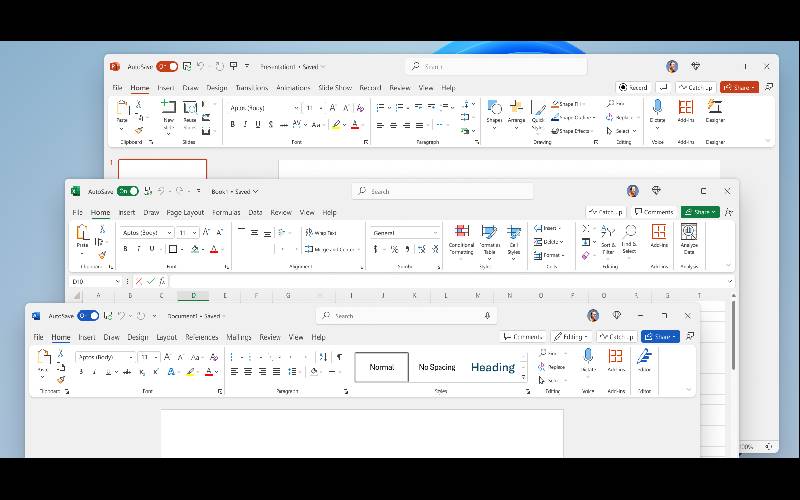
Task: Apply the Heading style in Word
Action: [492, 367]
